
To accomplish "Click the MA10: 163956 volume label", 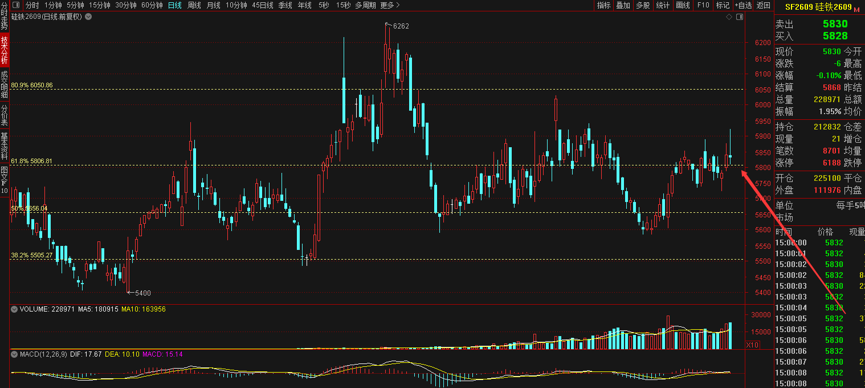I will 144,309.
